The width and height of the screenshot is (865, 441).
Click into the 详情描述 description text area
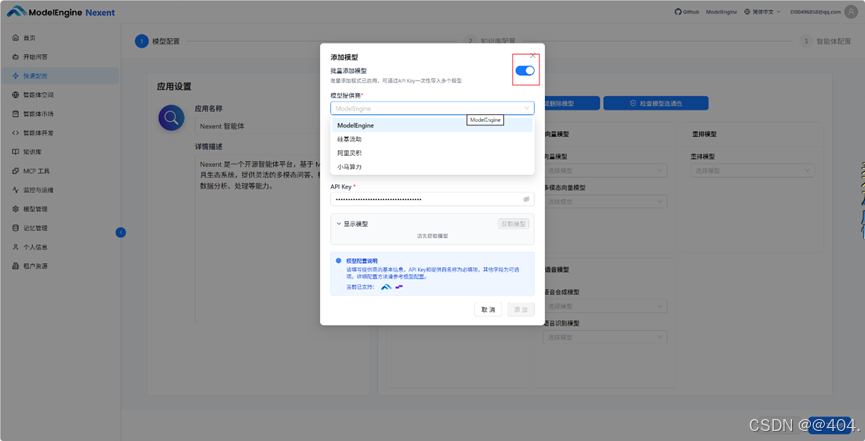(x=257, y=240)
